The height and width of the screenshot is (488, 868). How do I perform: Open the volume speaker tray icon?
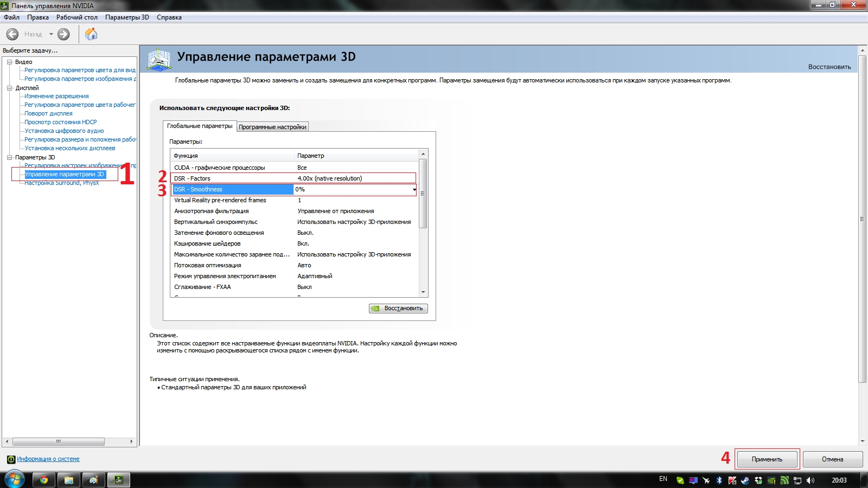810,480
